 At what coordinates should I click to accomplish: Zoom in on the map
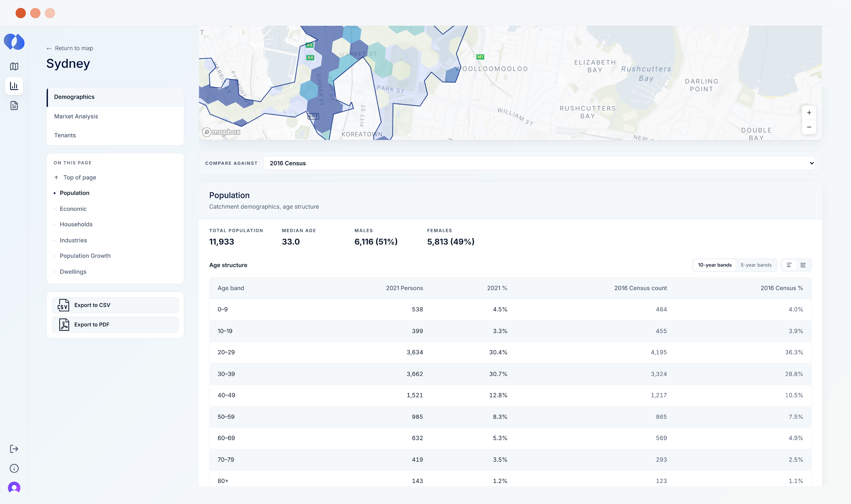[x=809, y=113]
